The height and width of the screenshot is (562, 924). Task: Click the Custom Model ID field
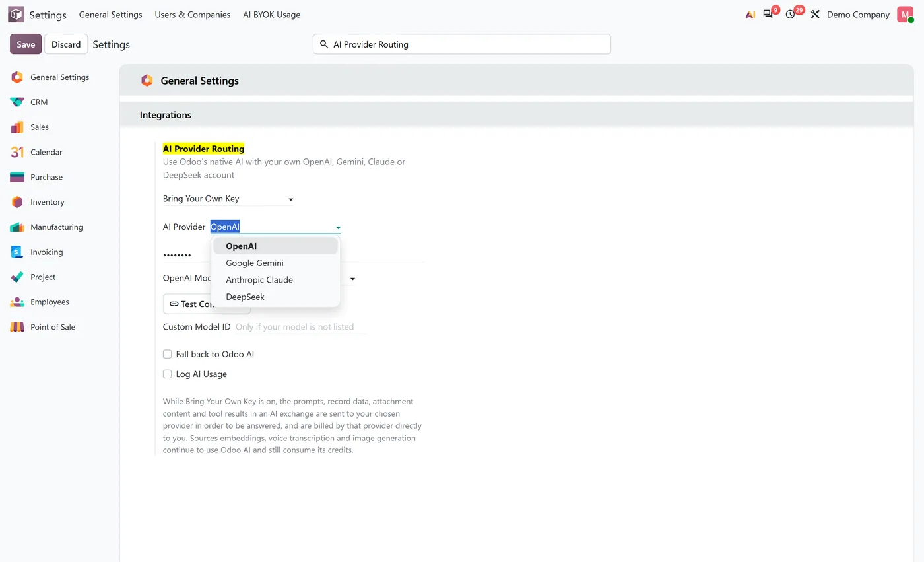300,327
